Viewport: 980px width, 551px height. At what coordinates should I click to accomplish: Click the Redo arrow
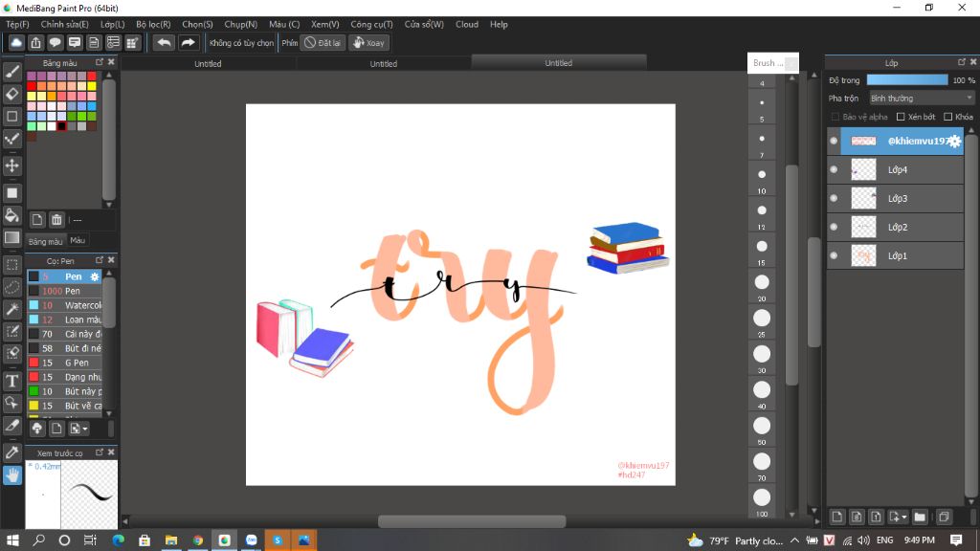tap(188, 42)
